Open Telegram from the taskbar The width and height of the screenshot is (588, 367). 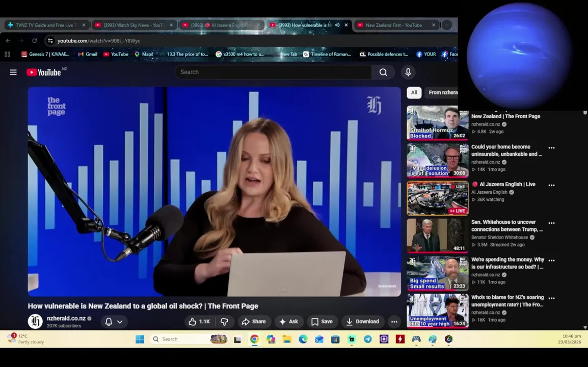pyautogui.click(x=368, y=339)
